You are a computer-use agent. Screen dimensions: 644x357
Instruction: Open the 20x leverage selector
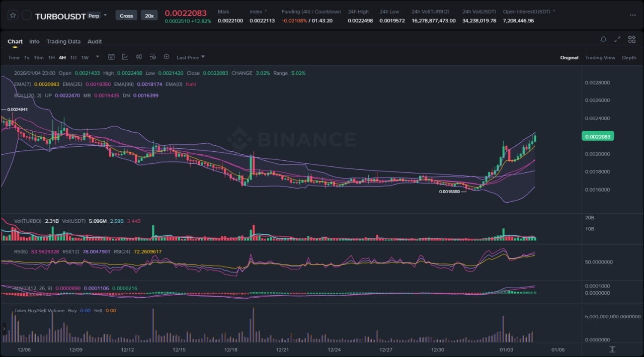coord(149,16)
